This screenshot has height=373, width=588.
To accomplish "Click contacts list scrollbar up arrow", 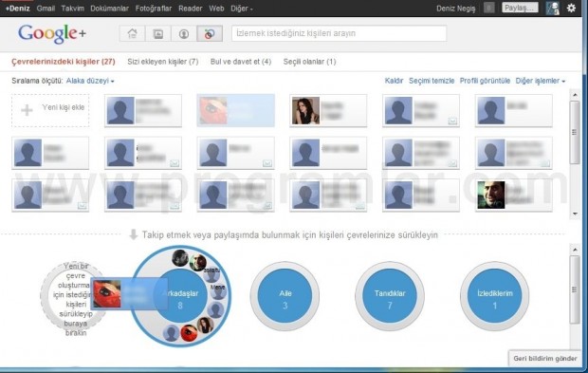I will (x=575, y=95).
